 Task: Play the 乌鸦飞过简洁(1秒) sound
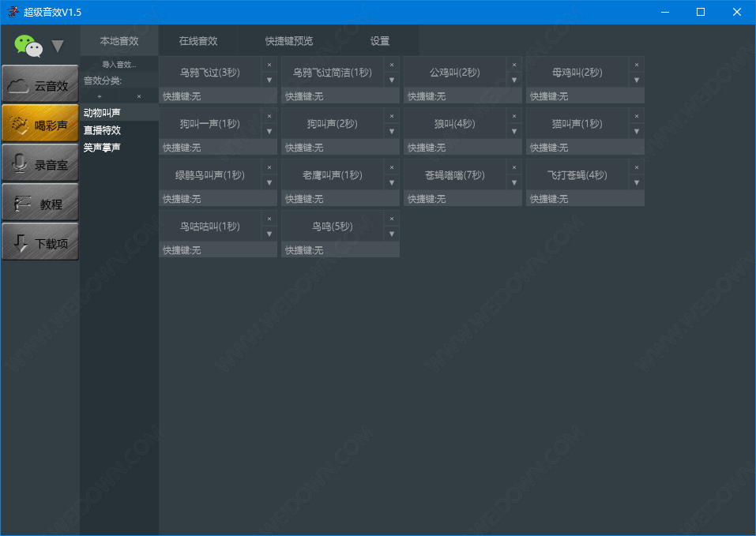333,73
